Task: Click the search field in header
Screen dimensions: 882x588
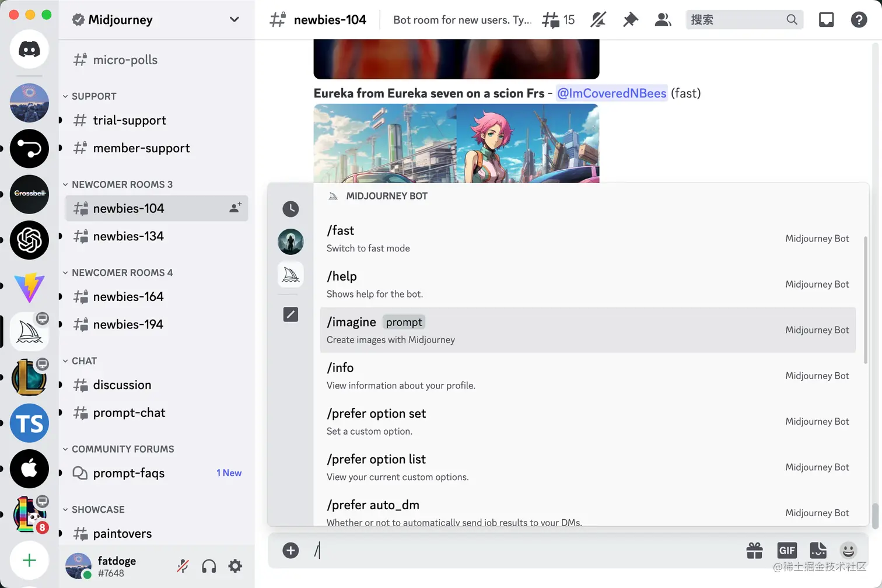Action: click(744, 20)
